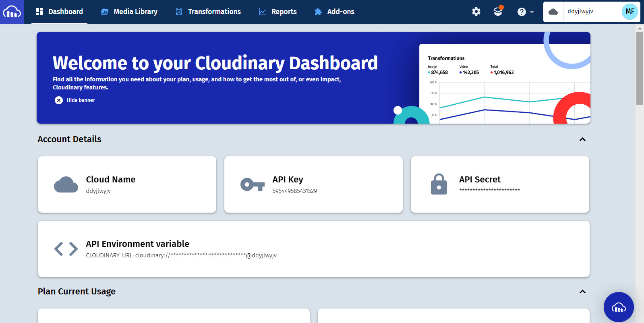
Task: Click the cloud icon in the header account box
Action: (553, 12)
